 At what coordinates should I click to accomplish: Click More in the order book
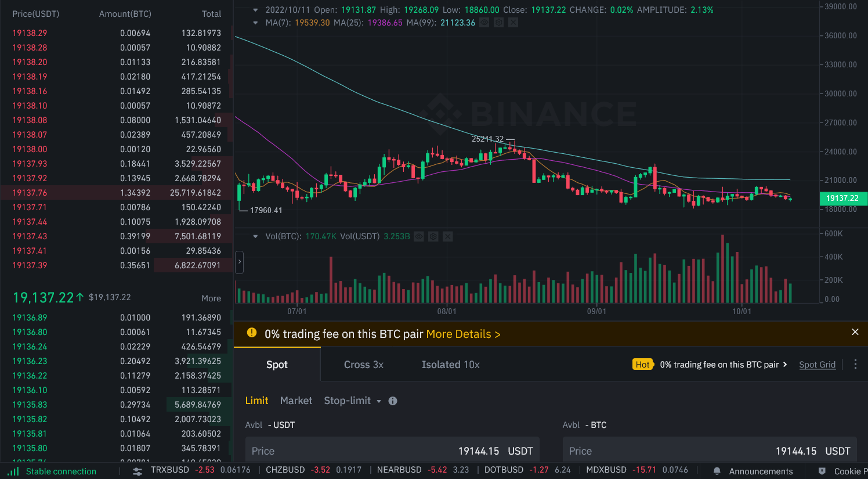point(211,298)
